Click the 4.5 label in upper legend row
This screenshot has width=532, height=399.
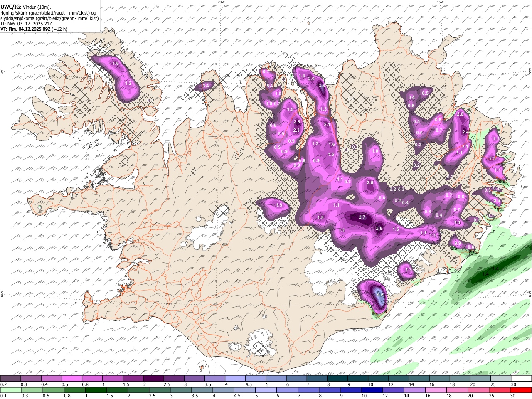click(x=249, y=384)
